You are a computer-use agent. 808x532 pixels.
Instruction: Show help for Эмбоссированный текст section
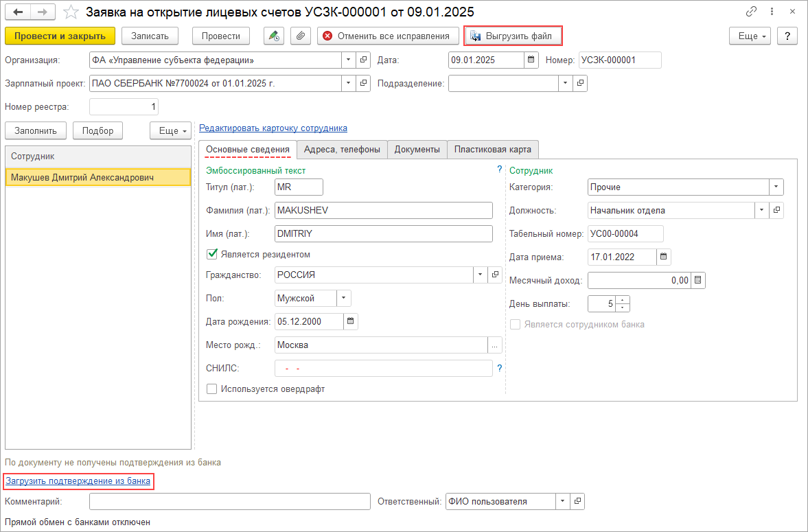click(x=499, y=170)
